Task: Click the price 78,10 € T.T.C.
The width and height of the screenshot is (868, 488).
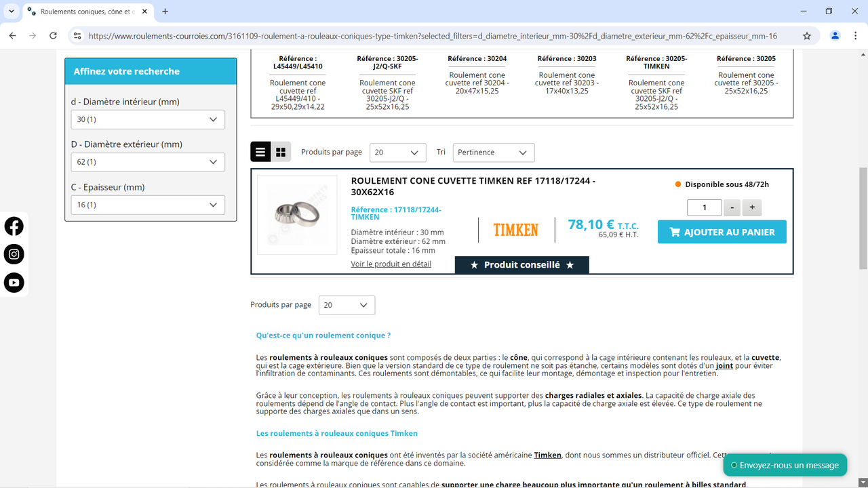Action: tap(603, 224)
